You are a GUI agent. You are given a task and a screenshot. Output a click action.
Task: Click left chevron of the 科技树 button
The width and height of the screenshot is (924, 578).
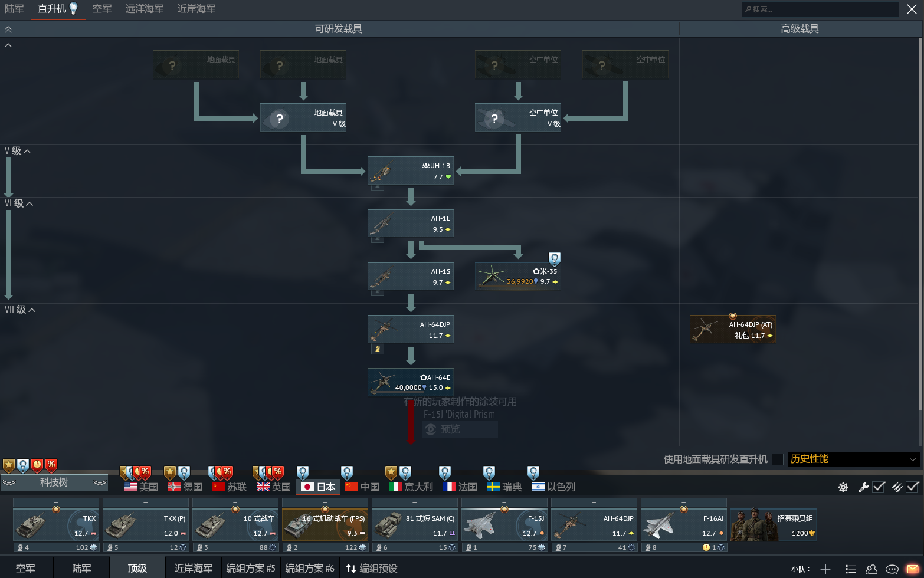(x=9, y=482)
